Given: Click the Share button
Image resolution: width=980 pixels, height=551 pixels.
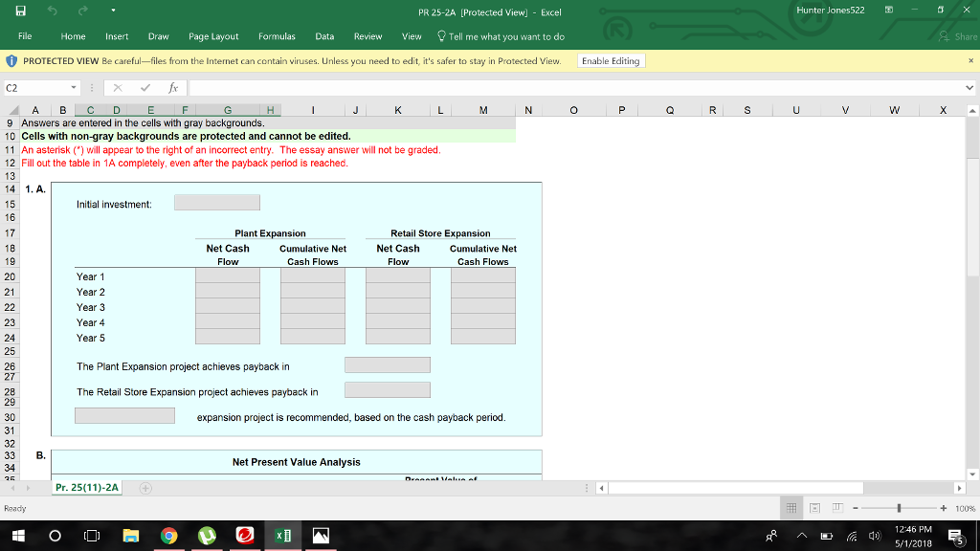Looking at the screenshot, I should point(958,36).
